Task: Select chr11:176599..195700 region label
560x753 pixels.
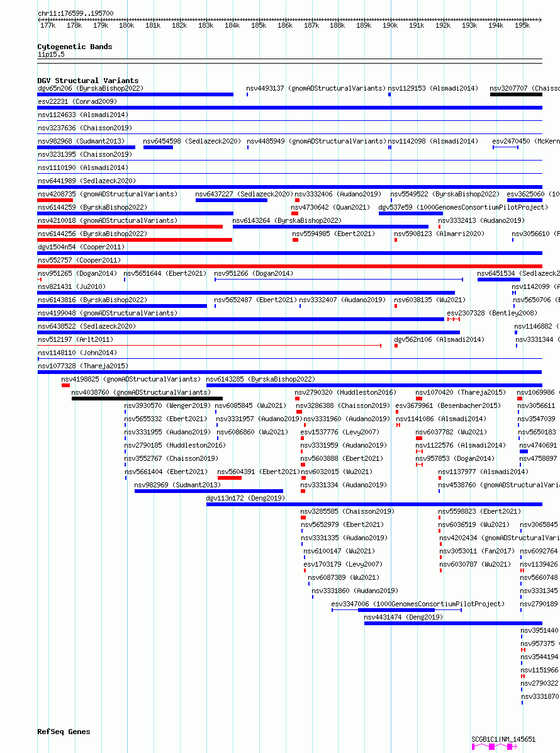Action: point(76,13)
